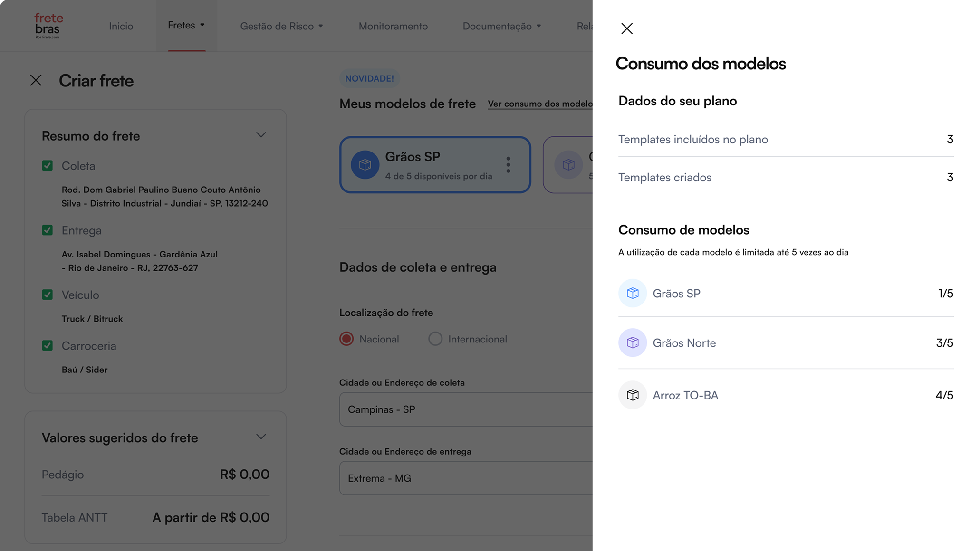Click the Arroz TO-BA package icon
Viewport: 980px width, 551px height.
pyautogui.click(x=633, y=395)
